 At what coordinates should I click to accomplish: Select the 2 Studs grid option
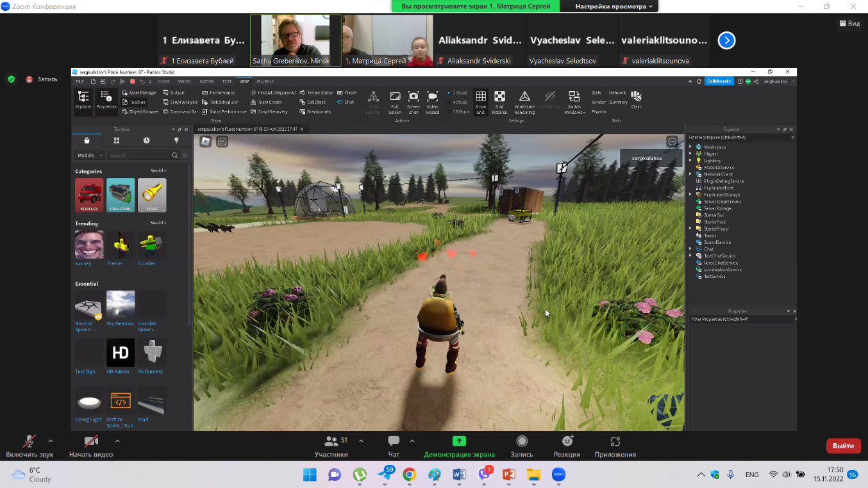[x=458, y=93]
